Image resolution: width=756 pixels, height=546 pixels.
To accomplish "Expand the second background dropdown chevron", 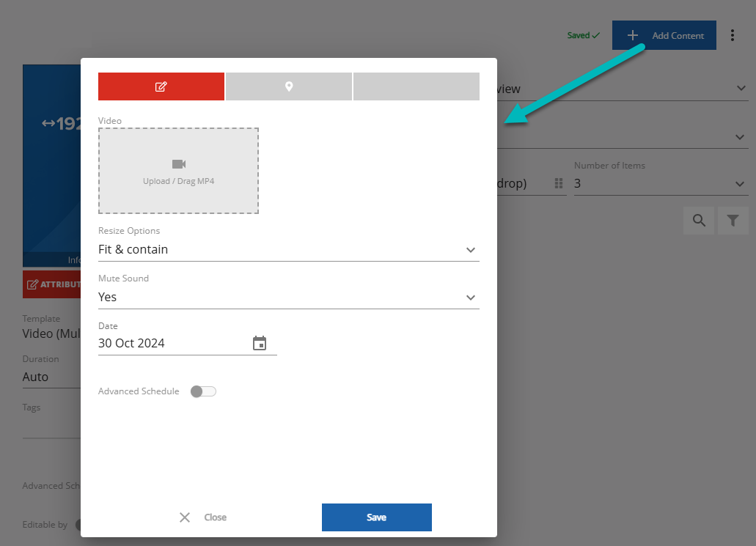I will point(740,137).
